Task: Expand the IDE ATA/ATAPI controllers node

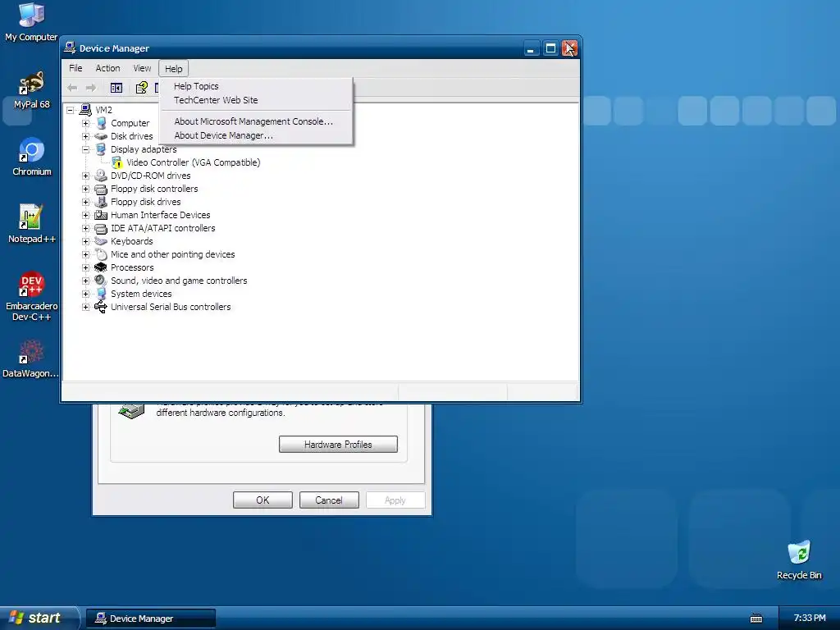Action: click(85, 228)
